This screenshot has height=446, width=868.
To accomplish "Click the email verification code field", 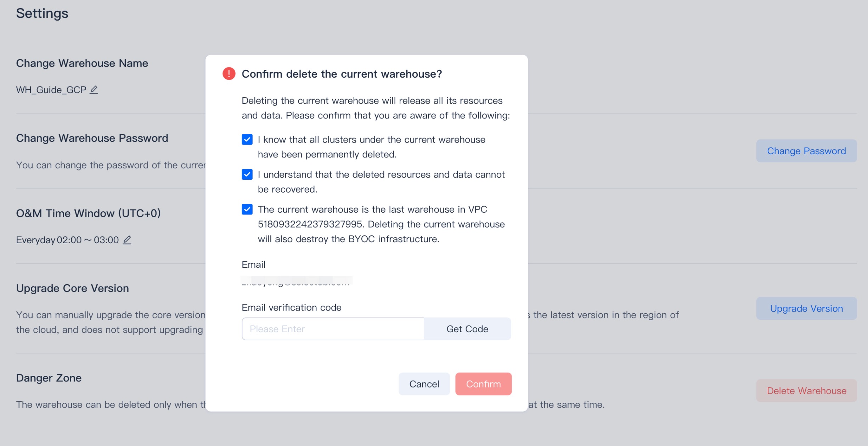I will [x=332, y=329].
